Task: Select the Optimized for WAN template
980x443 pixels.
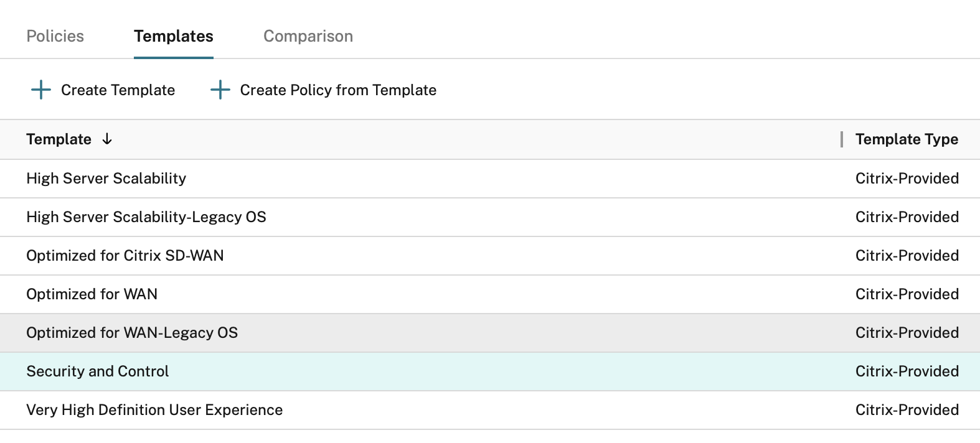Action: point(92,294)
